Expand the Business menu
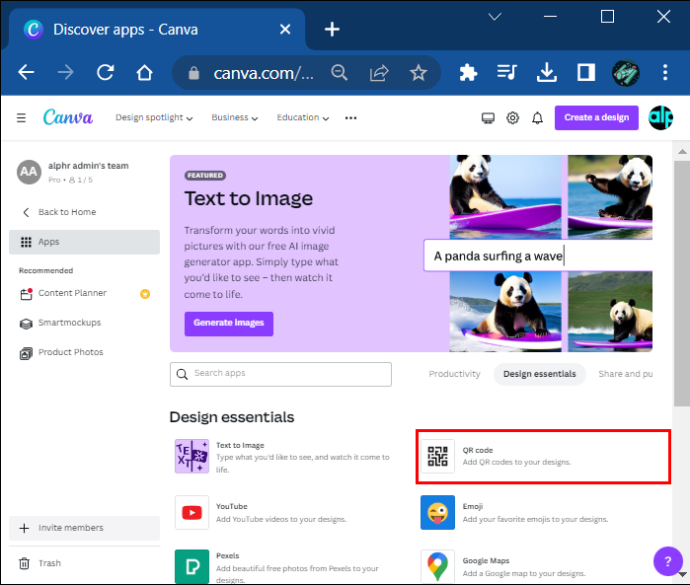Screen dimensions: 690x585 [x=235, y=118]
